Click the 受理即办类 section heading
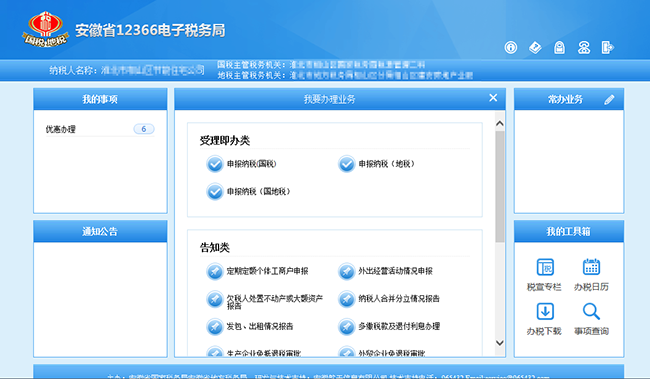Screen dimensions: 650x379 point(225,141)
